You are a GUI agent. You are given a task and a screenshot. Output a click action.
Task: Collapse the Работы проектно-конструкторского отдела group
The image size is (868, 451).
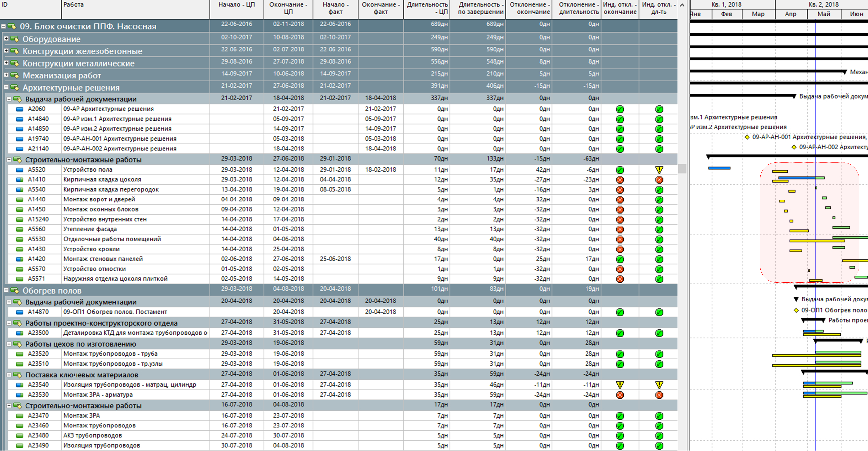(9, 323)
